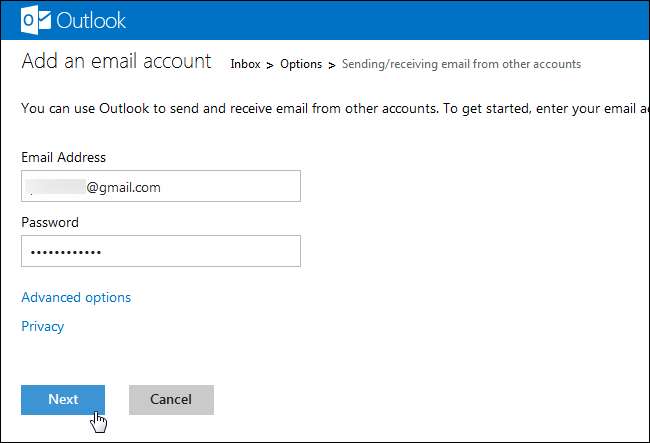Click the Sending/receiving email breadcrumb text
Viewport: 650px width, 443px height.
(x=461, y=64)
